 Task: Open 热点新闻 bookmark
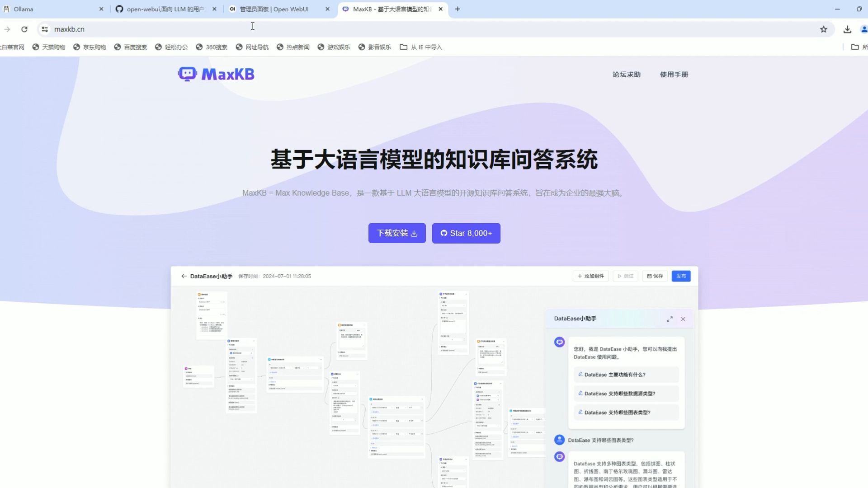293,47
